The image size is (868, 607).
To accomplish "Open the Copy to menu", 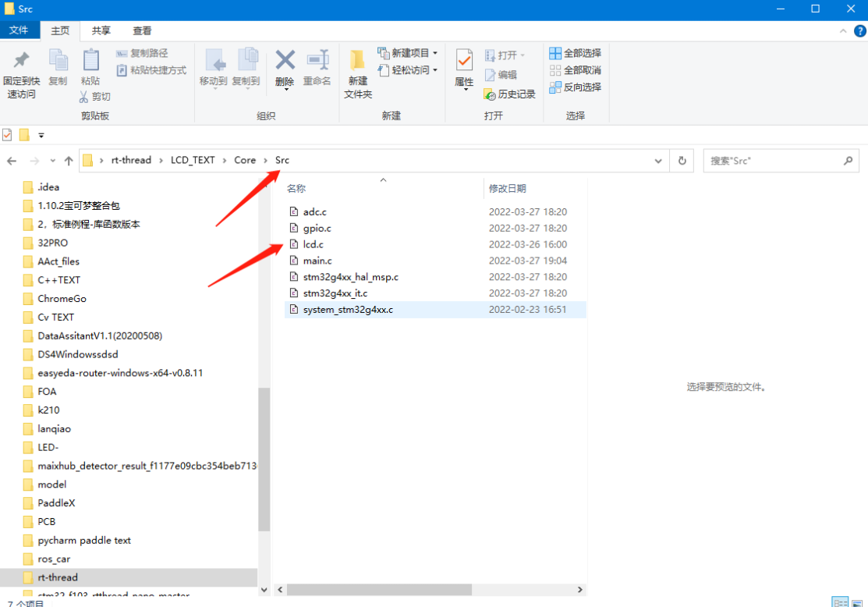I will pyautogui.click(x=246, y=69).
